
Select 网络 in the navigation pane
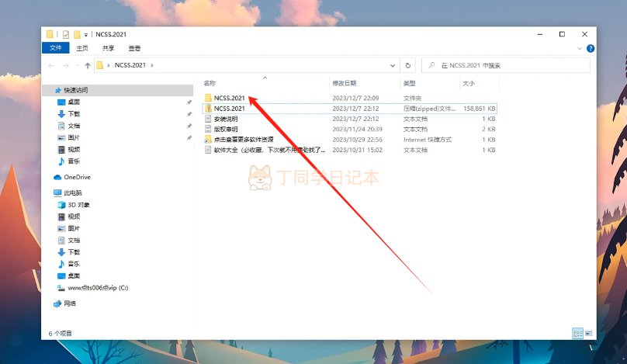coord(70,303)
